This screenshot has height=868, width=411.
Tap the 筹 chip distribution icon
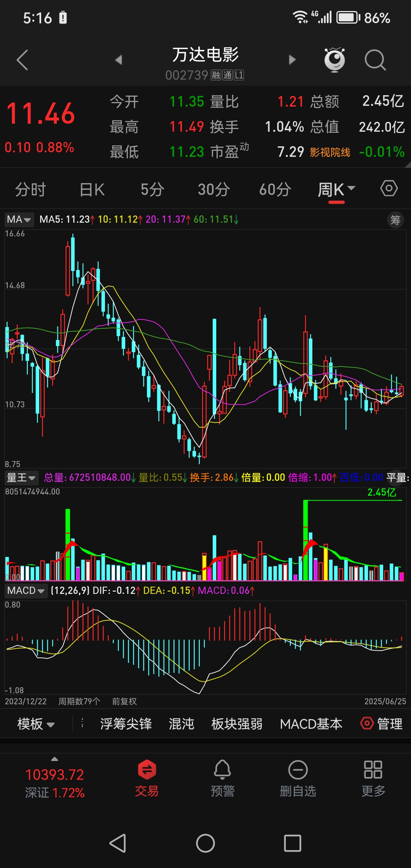tap(395, 220)
